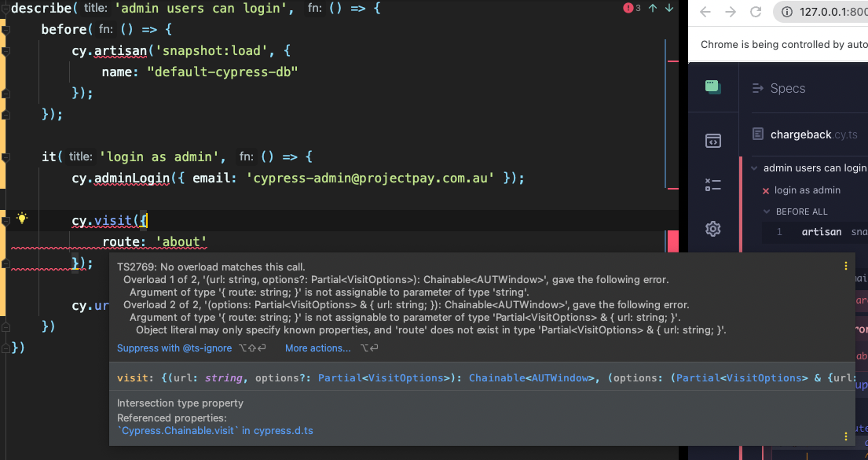Open Cypress Runs list icon
This screenshot has width=868, height=460.
(713, 185)
